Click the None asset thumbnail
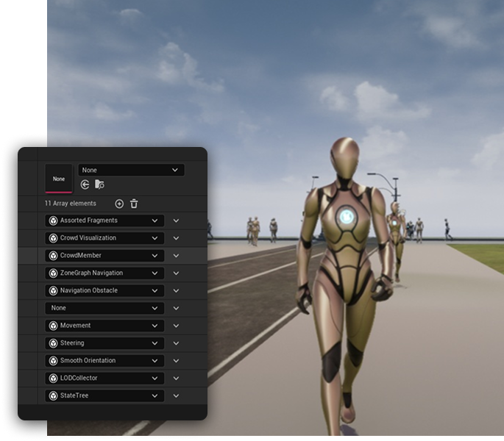This screenshot has height=441, width=504. 59,179
